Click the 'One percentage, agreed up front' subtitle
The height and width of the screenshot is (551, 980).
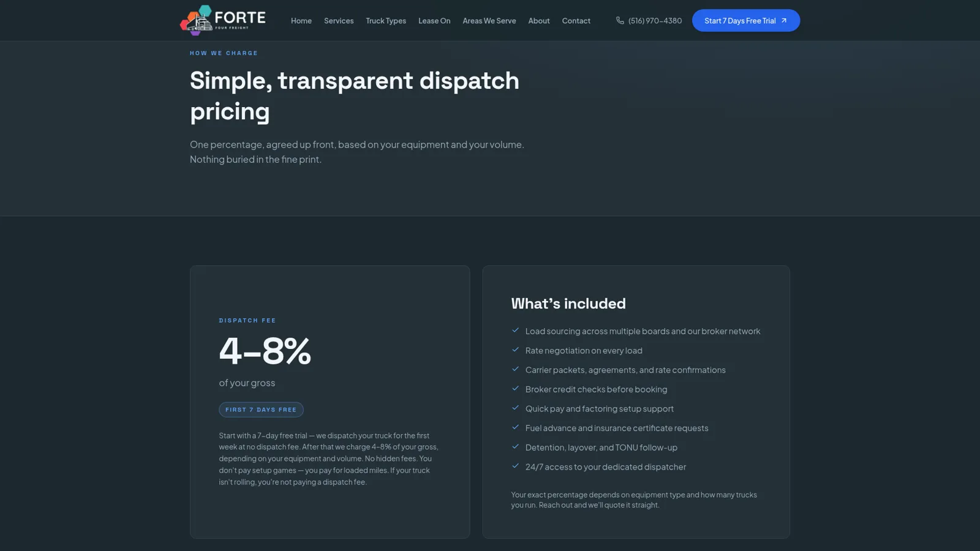pos(357,152)
